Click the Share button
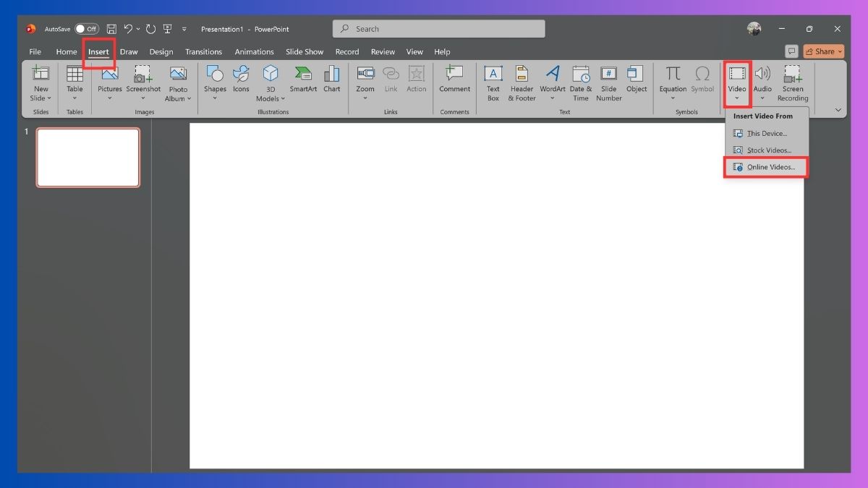The width and height of the screenshot is (868, 488). (824, 51)
